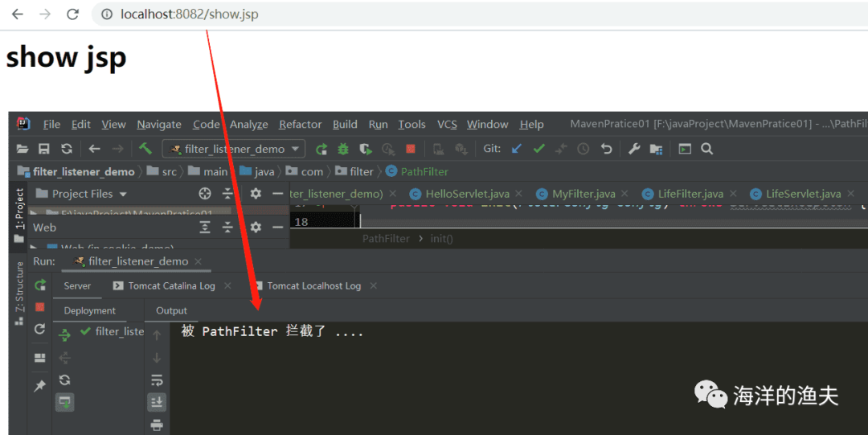Open the Refactor menu
Screen dimensions: 868x435
point(300,124)
